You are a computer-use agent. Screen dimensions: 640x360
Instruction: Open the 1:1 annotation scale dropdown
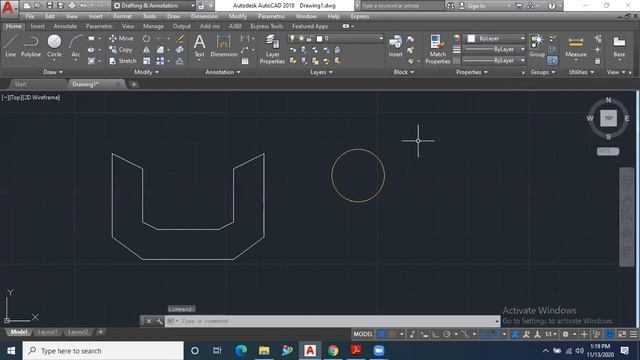551,334
